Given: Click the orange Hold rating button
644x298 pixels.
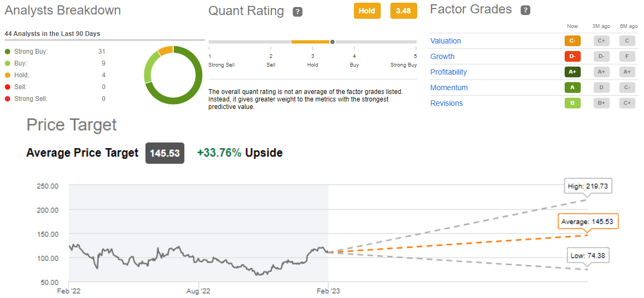Looking at the screenshot, I should pos(367,11).
